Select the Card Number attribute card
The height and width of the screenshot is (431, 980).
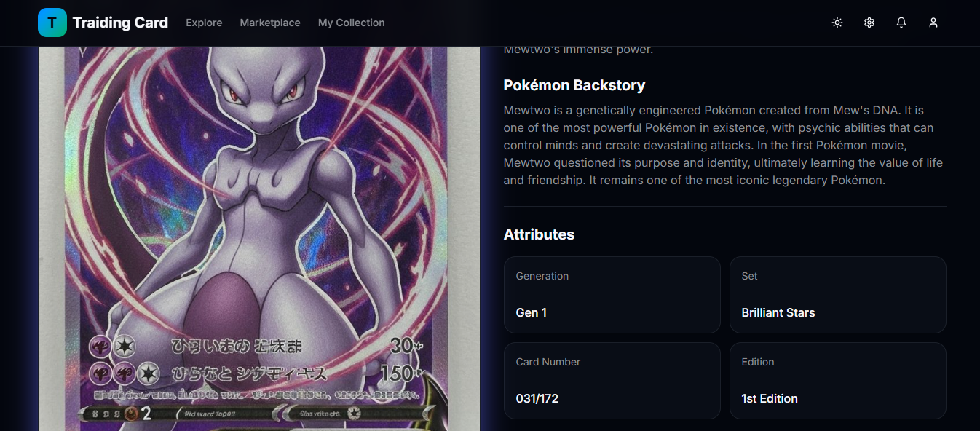(x=612, y=381)
